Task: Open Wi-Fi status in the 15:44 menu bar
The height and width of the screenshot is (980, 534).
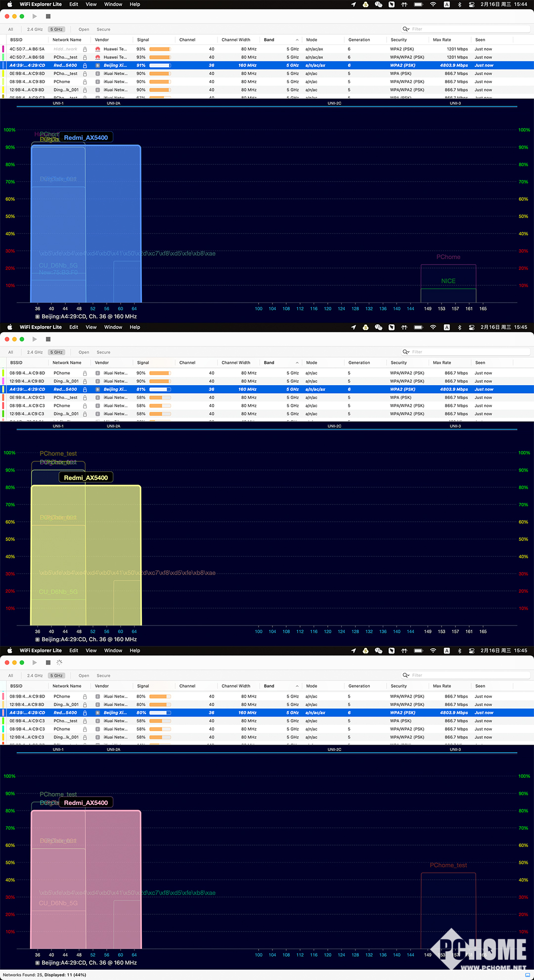Action: point(433,4)
